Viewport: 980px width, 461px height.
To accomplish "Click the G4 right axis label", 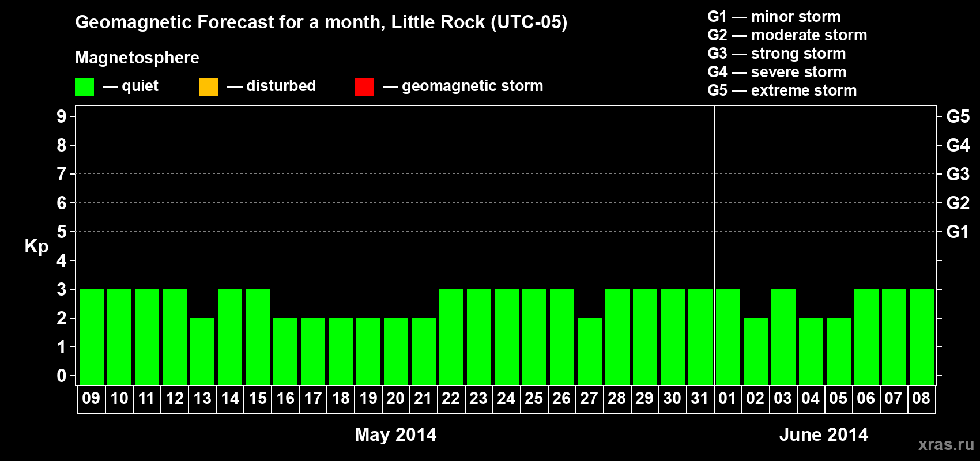I will coord(958,145).
